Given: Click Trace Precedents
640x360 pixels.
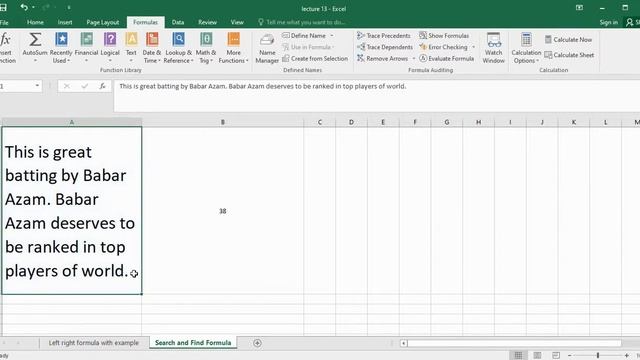Looking at the screenshot, I should pos(384,36).
